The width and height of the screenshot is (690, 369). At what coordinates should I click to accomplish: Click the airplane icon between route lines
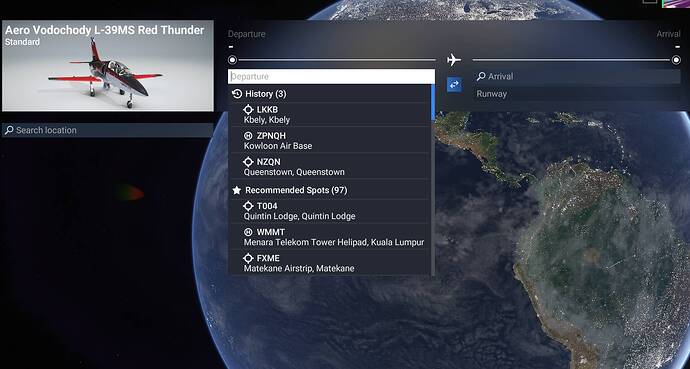click(454, 60)
